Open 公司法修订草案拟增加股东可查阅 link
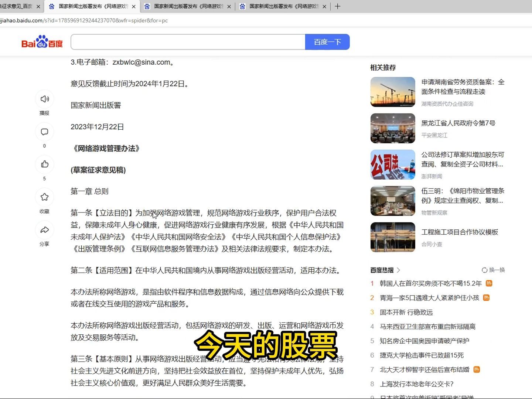The height and width of the screenshot is (399, 532). click(x=463, y=159)
